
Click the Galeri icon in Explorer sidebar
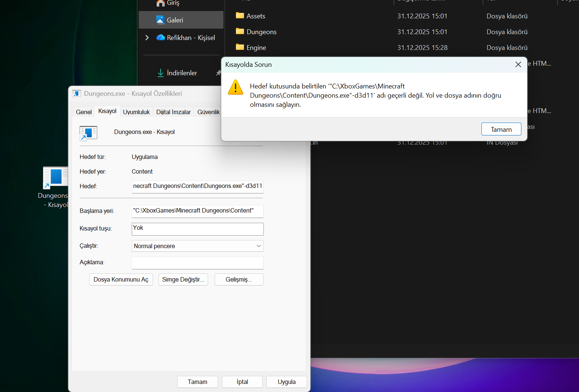click(160, 20)
